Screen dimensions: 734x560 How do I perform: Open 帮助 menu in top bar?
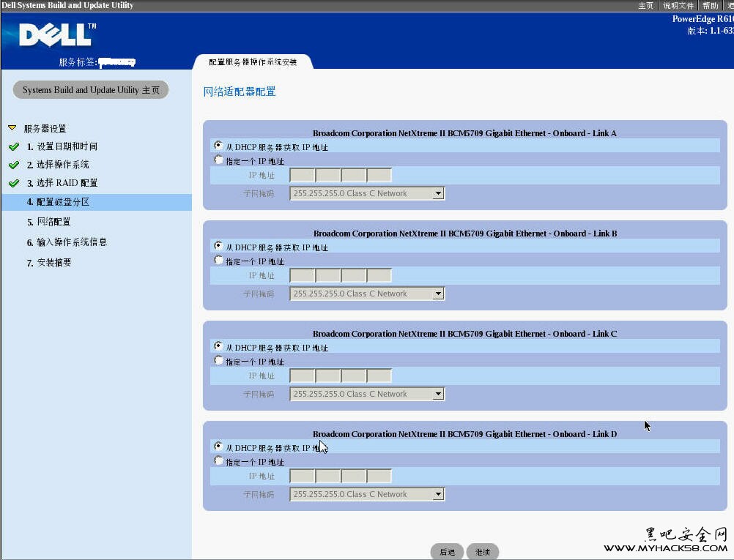[x=710, y=5]
